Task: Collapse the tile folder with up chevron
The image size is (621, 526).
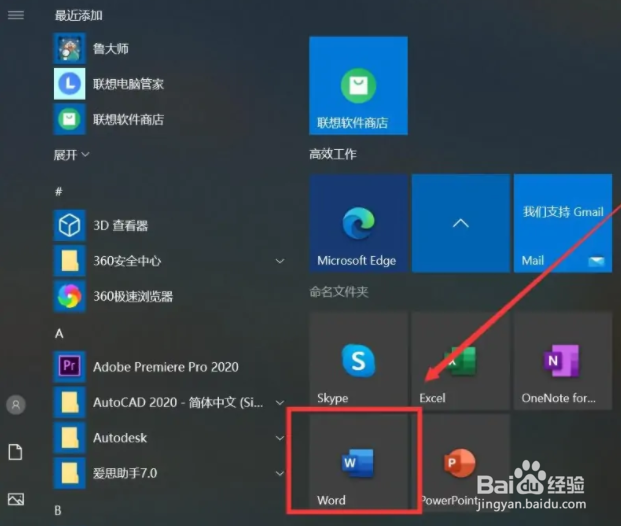Action: pyautogui.click(x=461, y=223)
